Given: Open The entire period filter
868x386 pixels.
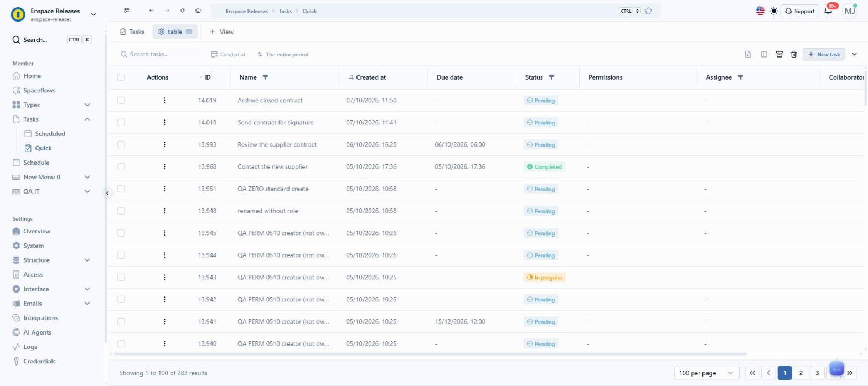Looking at the screenshot, I should (x=283, y=54).
